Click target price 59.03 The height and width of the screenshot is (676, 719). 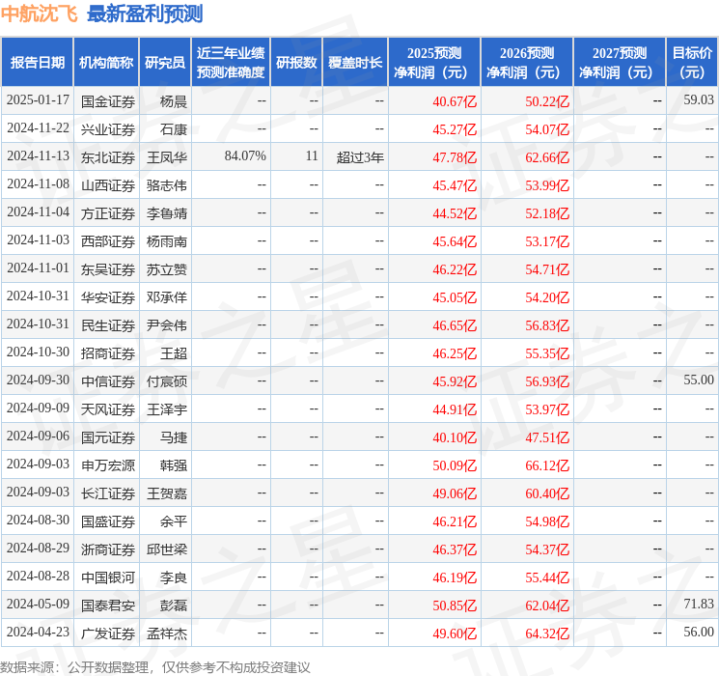click(x=698, y=100)
